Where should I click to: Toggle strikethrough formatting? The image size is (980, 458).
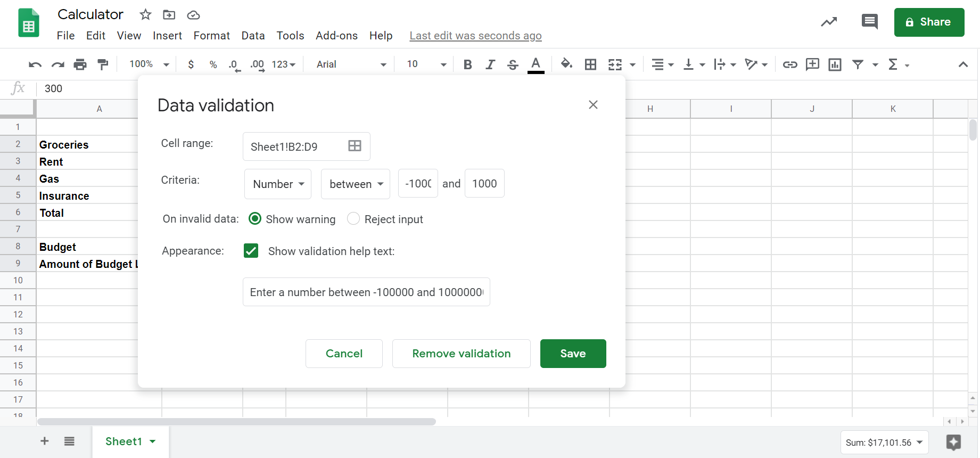point(513,64)
